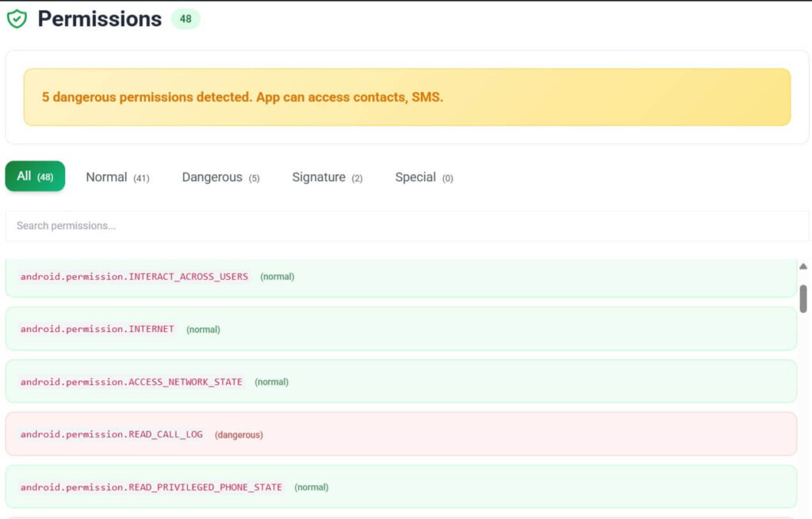Viewport: 812px width, 519px height.
Task: Click the android.permission.INTERNET row
Action: click(396, 329)
